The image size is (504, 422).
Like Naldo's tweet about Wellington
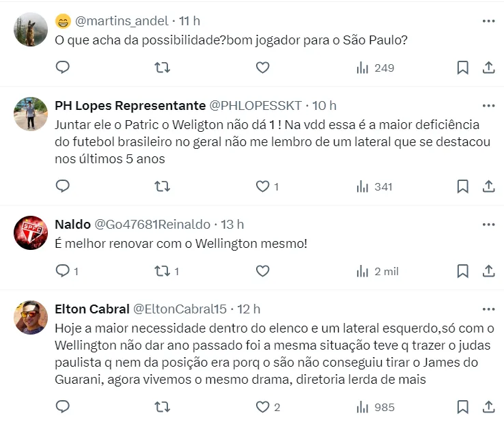(x=262, y=271)
